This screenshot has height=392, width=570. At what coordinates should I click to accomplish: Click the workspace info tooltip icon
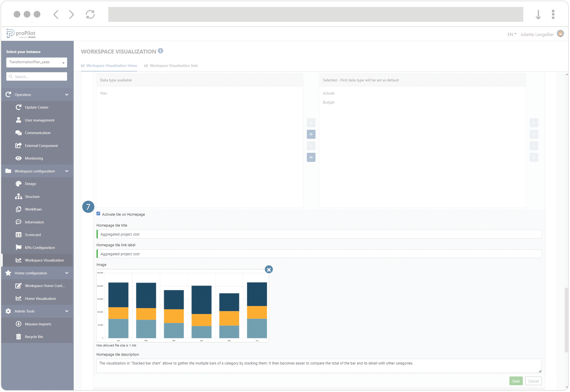tap(160, 51)
